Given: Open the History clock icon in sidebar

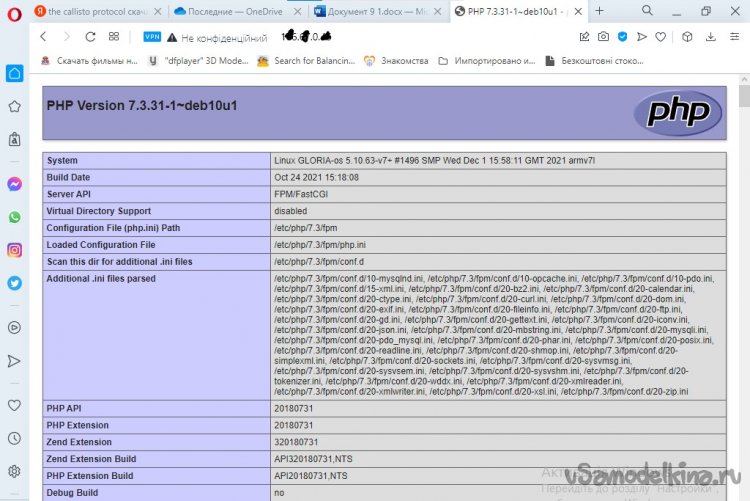Looking at the screenshot, I should click(x=15, y=438).
